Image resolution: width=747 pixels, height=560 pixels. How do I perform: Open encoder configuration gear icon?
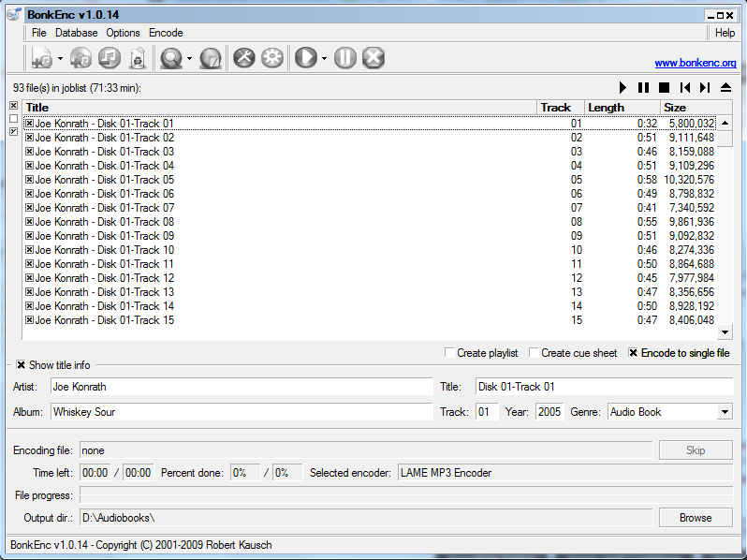click(272, 58)
